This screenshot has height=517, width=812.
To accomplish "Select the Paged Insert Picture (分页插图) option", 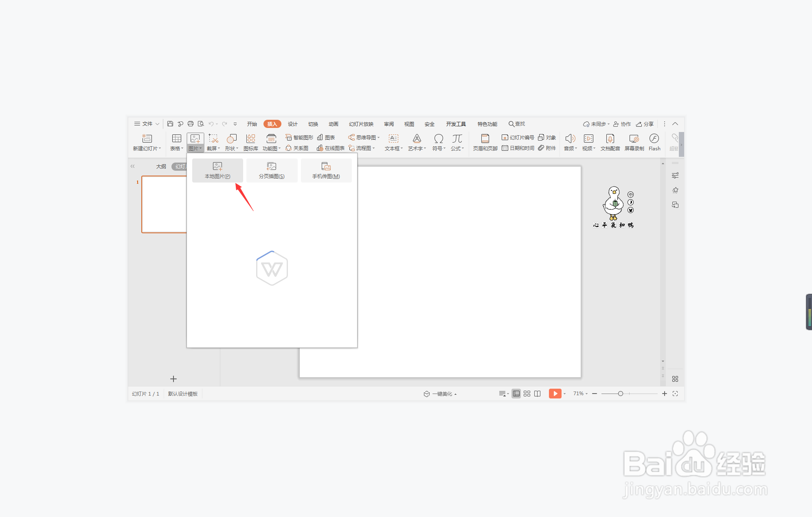I will click(x=272, y=170).
